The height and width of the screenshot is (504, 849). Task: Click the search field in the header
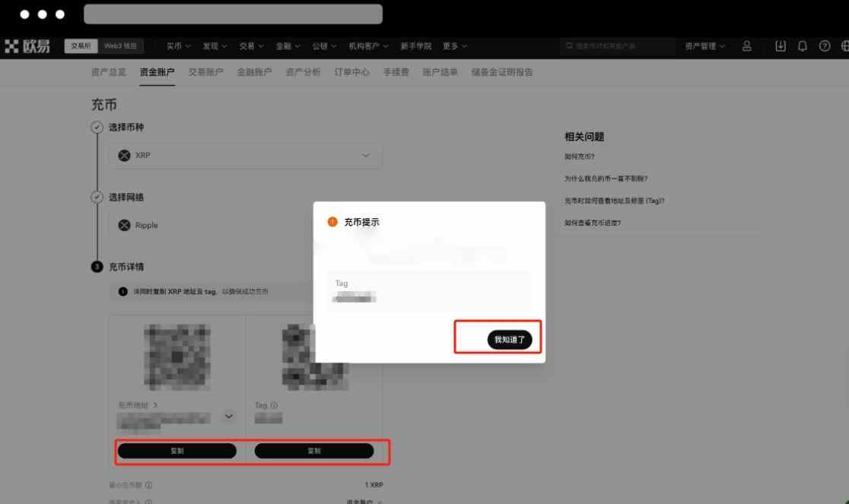click(x=618, y=46)
